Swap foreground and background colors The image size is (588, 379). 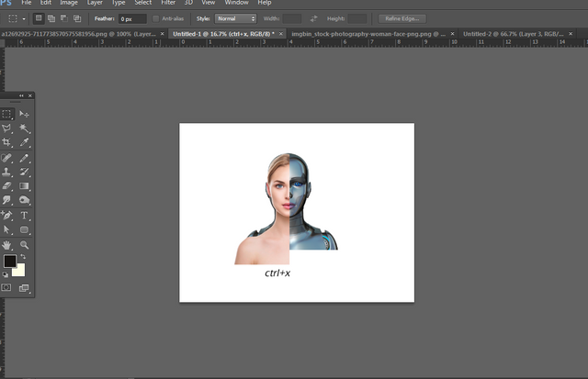pos(23,257)
